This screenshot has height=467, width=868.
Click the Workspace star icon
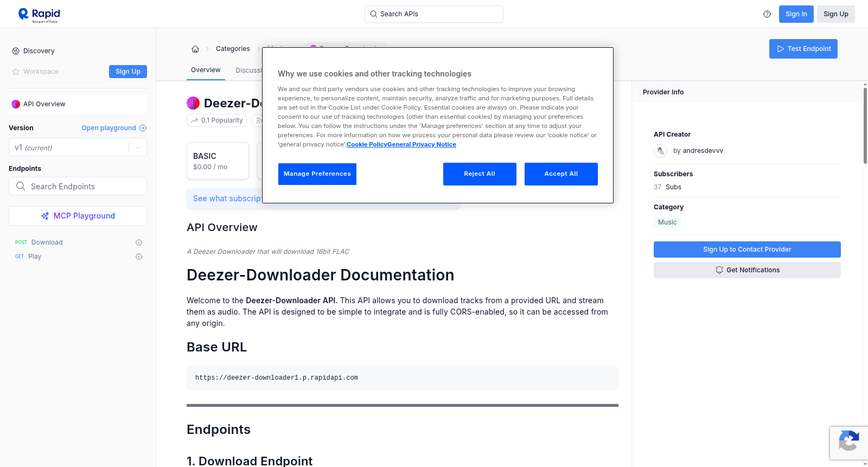click(16, 72)
